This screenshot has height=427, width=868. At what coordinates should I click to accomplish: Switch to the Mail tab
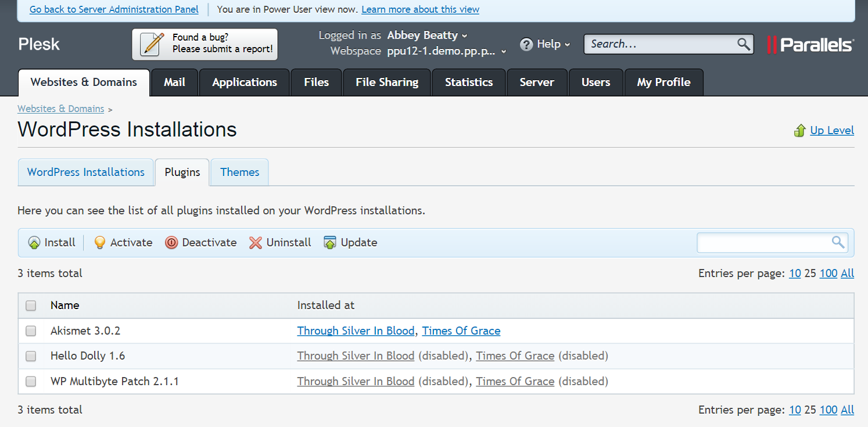[174, 82]
